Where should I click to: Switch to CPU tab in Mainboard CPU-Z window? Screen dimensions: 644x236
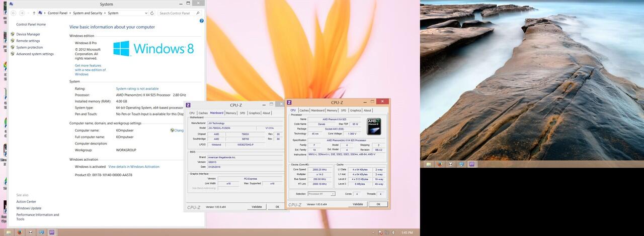(192, 113)
